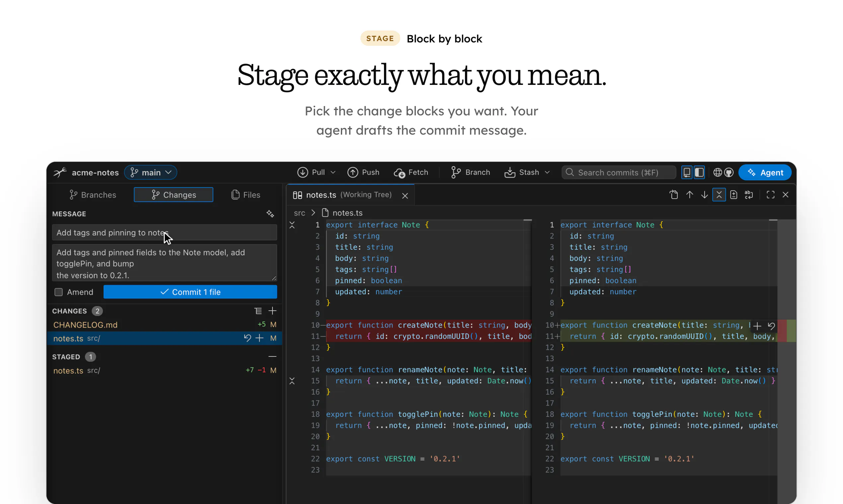The image size is (843, 504).
Task: Switch to the Branches tab
Action: 93,195
